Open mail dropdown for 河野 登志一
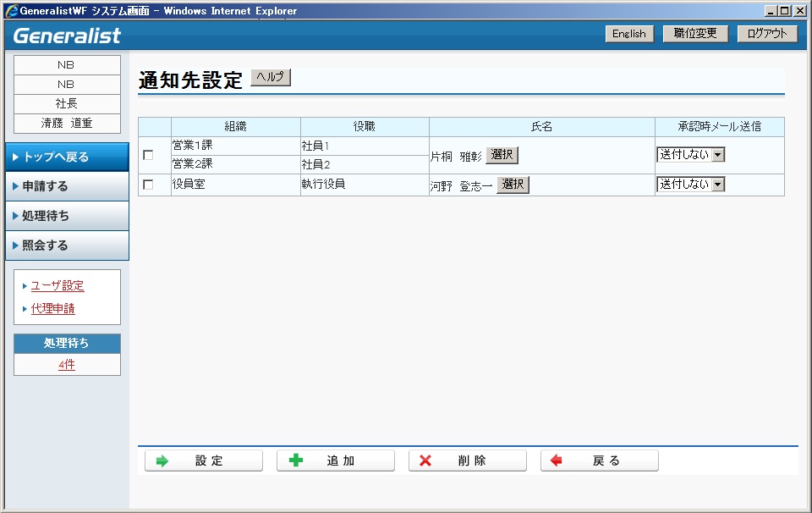Viewport: 812px width, 513px height. pos(718,184)
